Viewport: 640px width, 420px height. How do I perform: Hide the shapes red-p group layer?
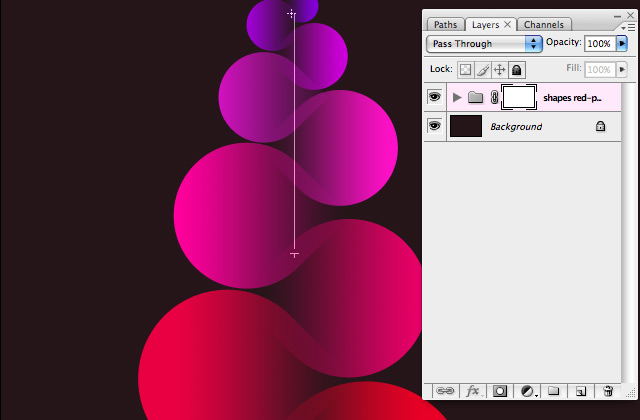click(x=435, y=97)
